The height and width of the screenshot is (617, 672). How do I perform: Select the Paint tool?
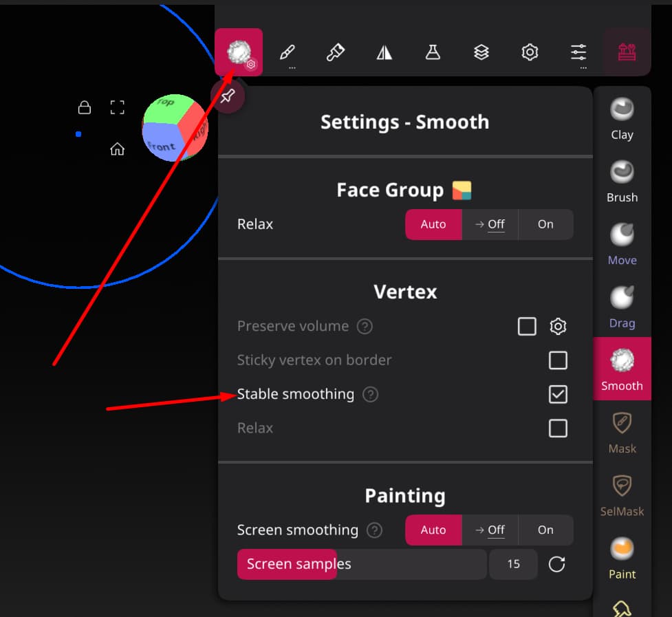[622, 559]
